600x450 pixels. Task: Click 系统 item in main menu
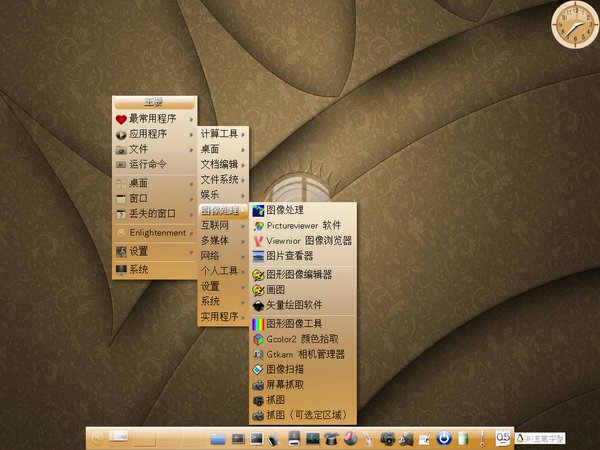click(139, 270)
